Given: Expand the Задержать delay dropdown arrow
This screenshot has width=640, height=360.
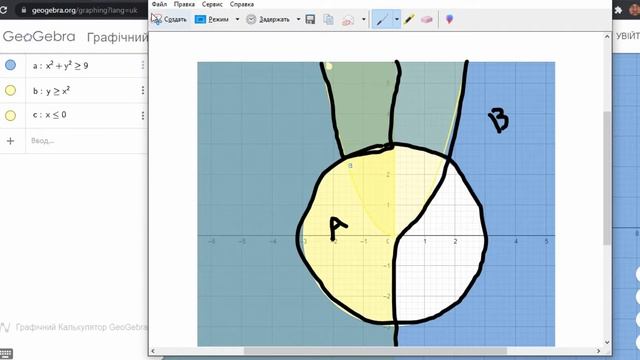Looking at the screenshot, I should (298, 19).
